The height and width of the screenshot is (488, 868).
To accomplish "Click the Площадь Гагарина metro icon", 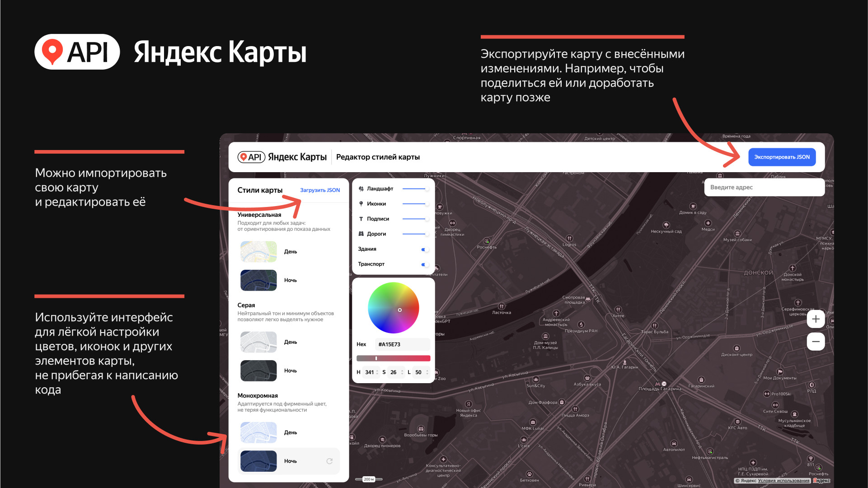I will [x=657, y=384].
